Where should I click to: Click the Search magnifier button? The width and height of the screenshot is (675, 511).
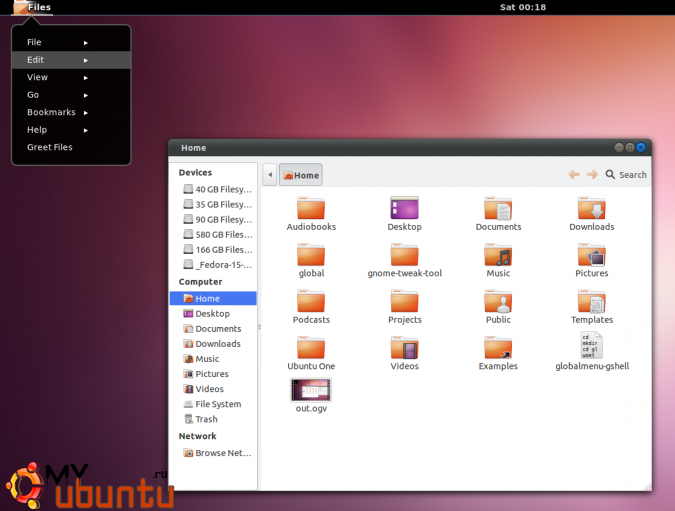click(626, 174)
